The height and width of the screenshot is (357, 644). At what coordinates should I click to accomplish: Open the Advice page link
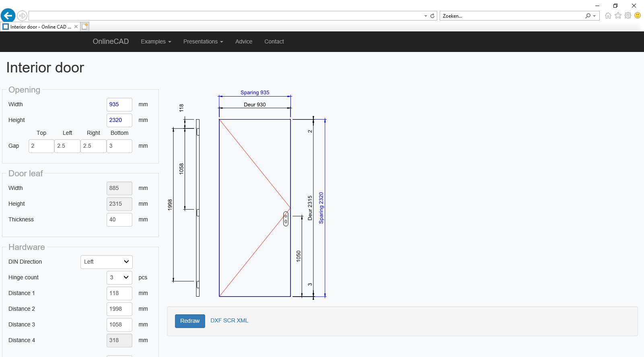click(x=244, y=41)
